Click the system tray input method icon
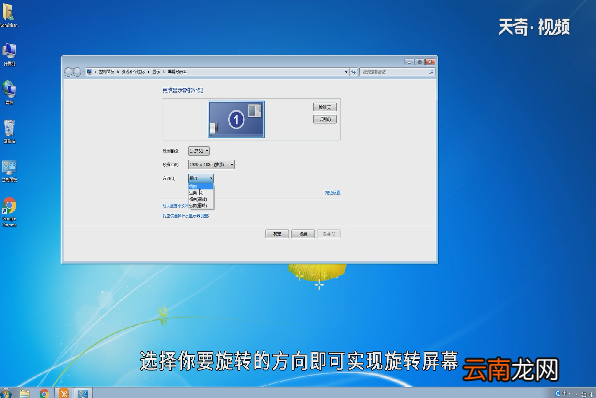Screen dimensions: 596x398 click(558, 393)
